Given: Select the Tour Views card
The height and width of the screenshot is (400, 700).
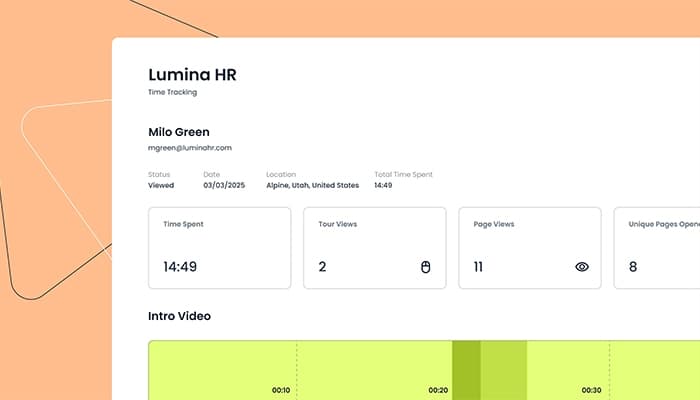Looking at the screenshot, I should tap(374, 248).
